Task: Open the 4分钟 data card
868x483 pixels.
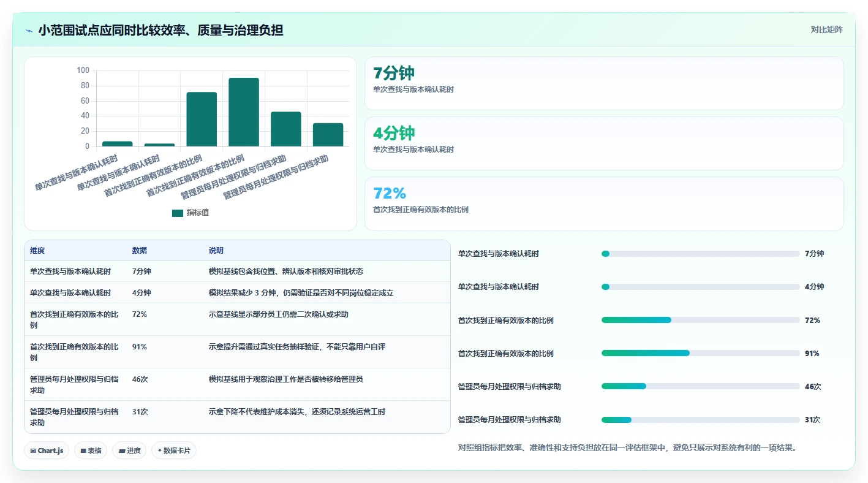Action: pos(604,143)
